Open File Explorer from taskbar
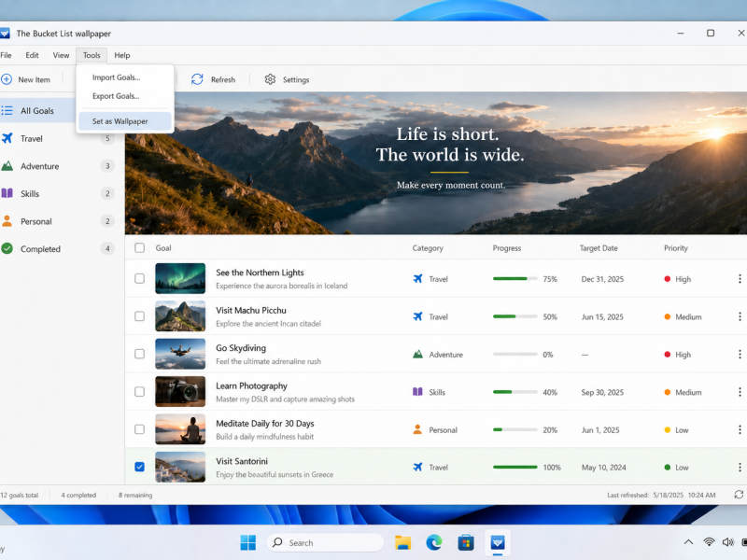 [x=403, y=542]
